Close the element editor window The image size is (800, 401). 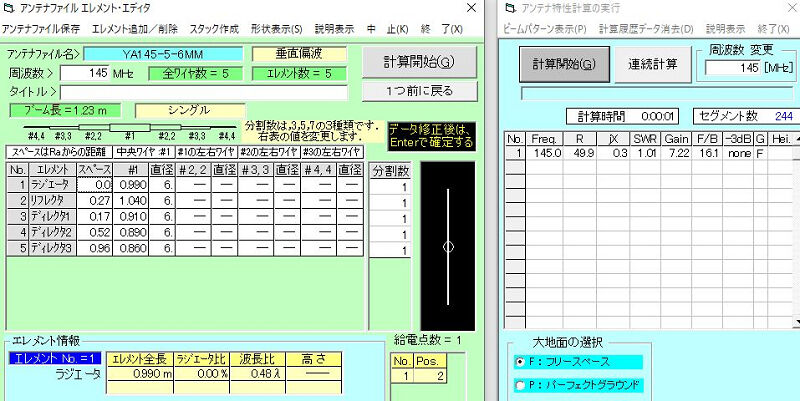[471, 8]
